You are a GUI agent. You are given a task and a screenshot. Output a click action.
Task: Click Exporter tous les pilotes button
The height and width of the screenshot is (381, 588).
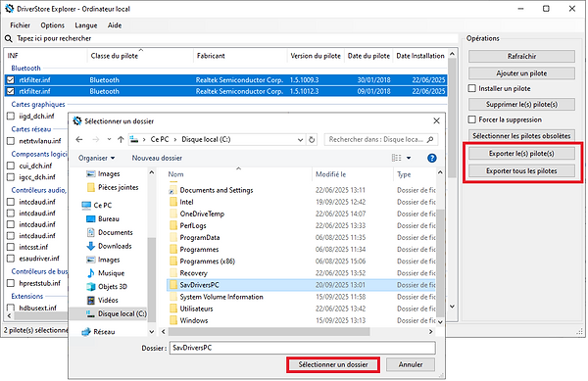[x=521, y=170]
